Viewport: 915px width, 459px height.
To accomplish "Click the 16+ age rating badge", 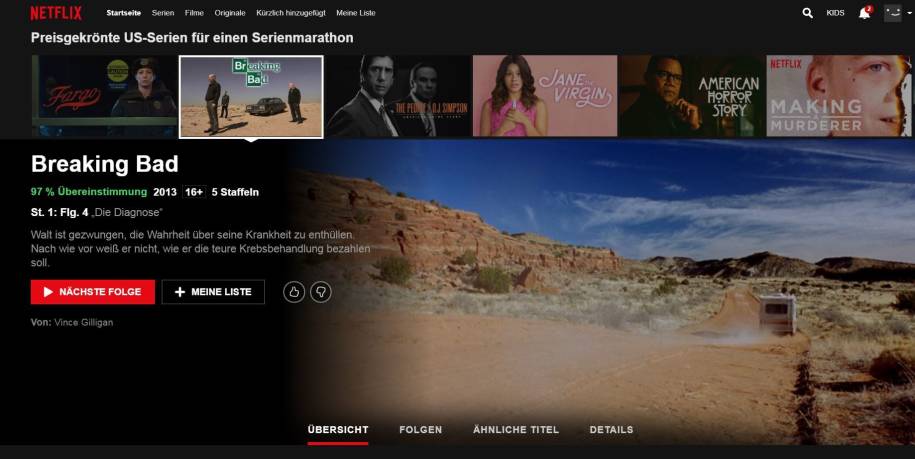I will point(194,192).
